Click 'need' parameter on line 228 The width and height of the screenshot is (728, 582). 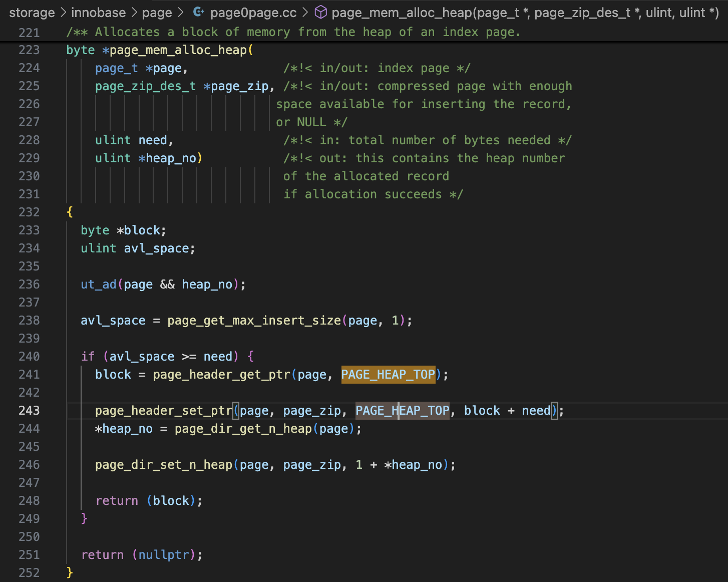153,140
